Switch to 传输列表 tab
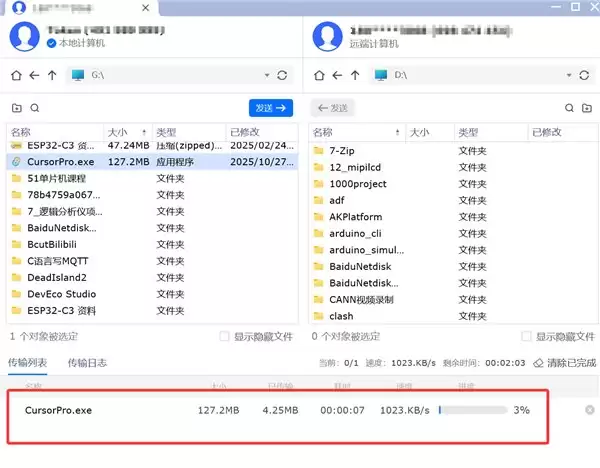Screen dimensions: 600x468 [x=28, y=362]
